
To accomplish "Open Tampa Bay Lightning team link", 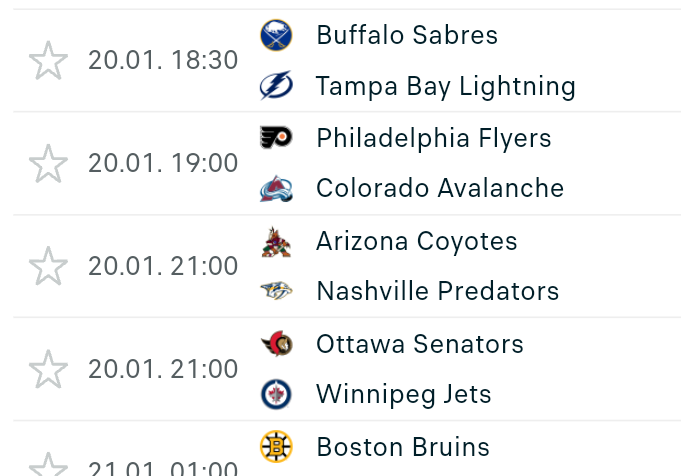I will tap(446, 87).
